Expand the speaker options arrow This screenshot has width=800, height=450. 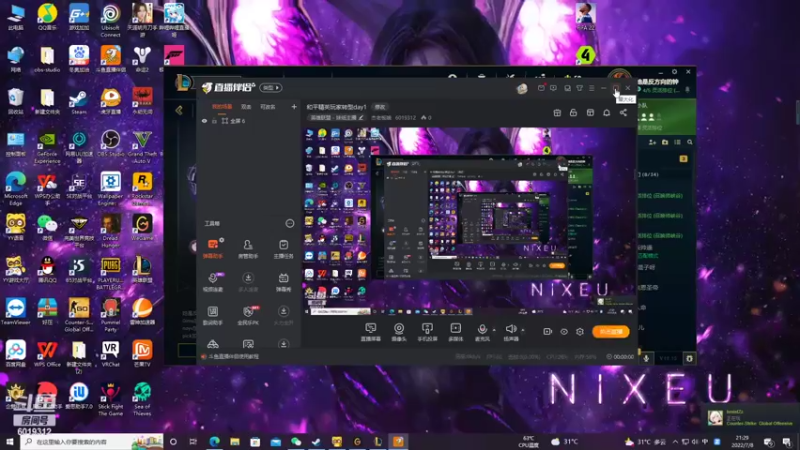point(523,330)
